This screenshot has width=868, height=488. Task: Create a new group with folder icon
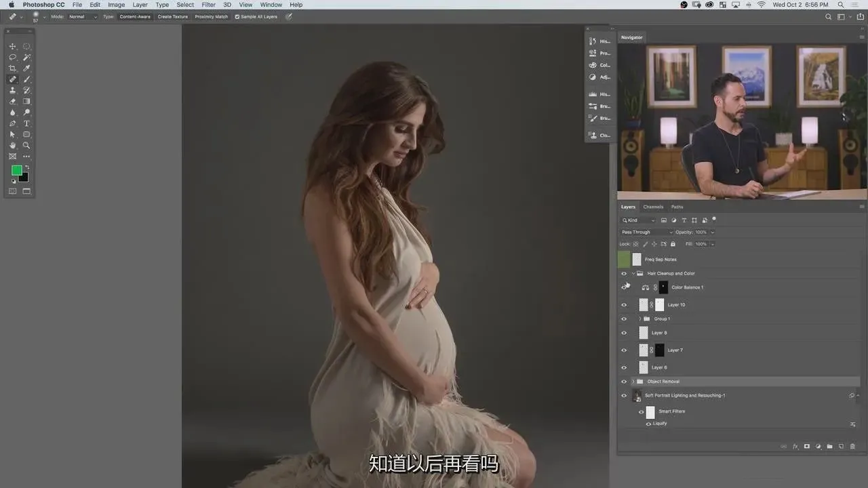click(x=829, y=447)
